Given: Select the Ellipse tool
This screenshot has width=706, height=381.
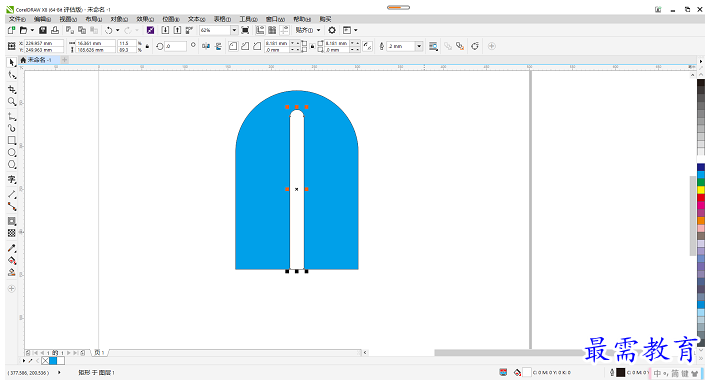Looking at the screenshot, I should coord(12,153).
